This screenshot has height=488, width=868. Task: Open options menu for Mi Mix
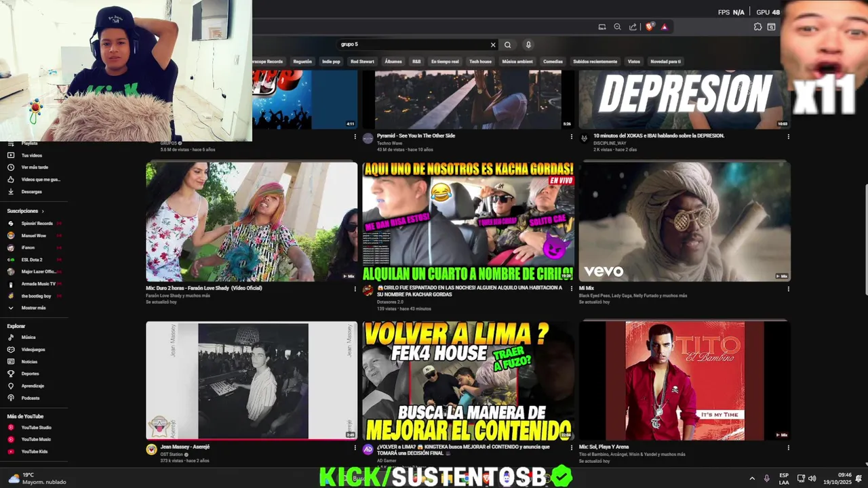(788, 289)
